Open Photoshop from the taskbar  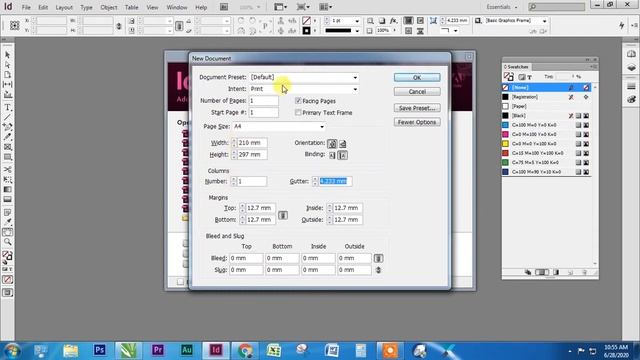click(99, 350)
